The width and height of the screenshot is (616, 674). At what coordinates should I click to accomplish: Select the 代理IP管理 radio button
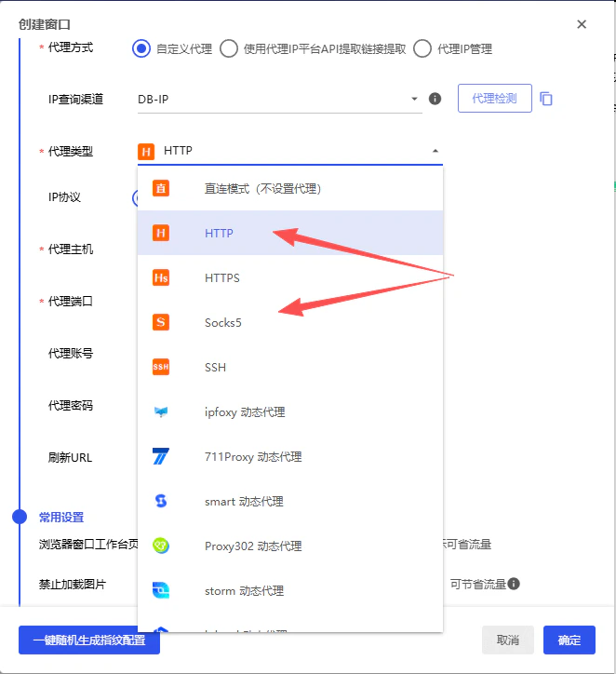(x=422, y=48)
